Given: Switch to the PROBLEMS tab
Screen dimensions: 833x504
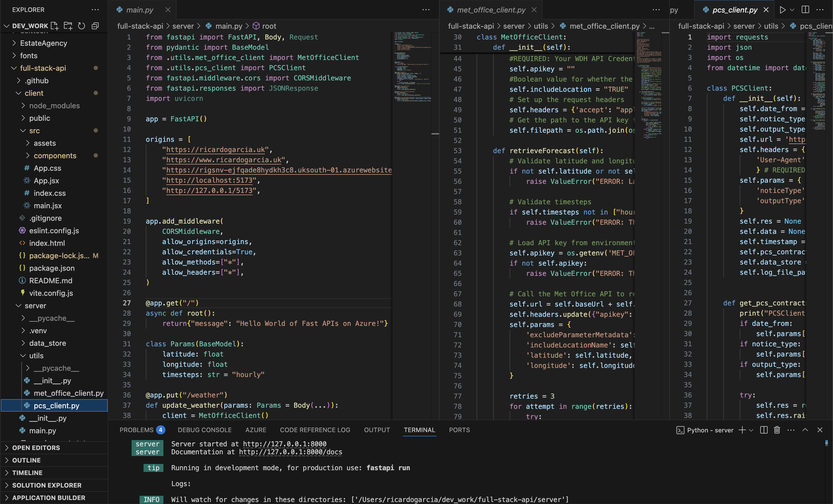Looking at the screenshot, I should pos(137,430).
